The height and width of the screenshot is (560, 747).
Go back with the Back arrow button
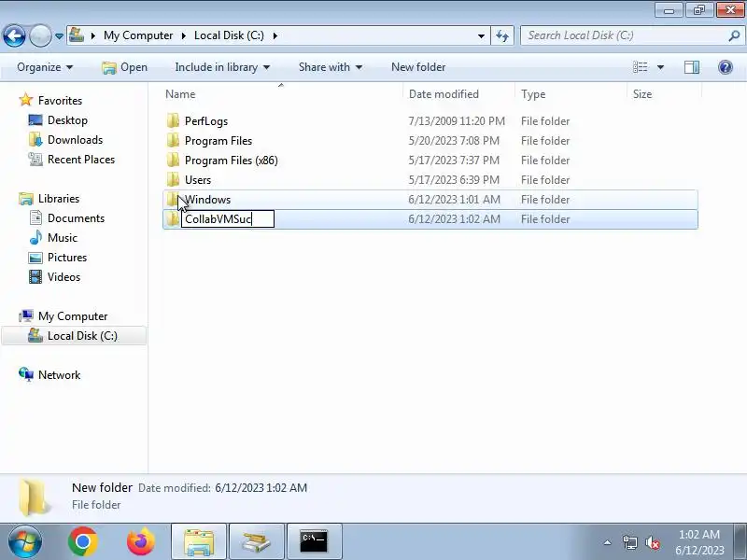[14, 35]
